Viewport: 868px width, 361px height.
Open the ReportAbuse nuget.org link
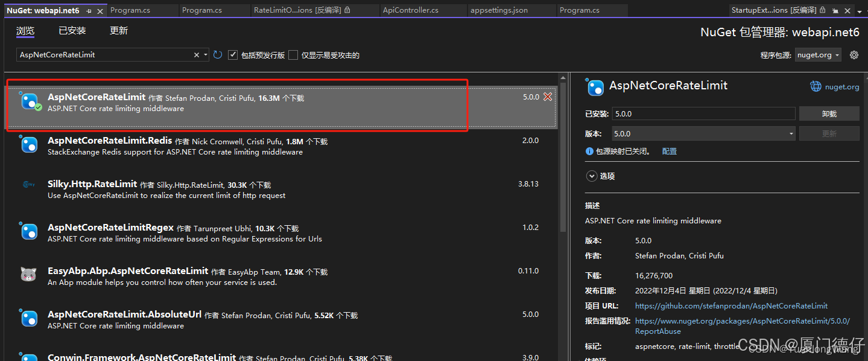[743, 326]
